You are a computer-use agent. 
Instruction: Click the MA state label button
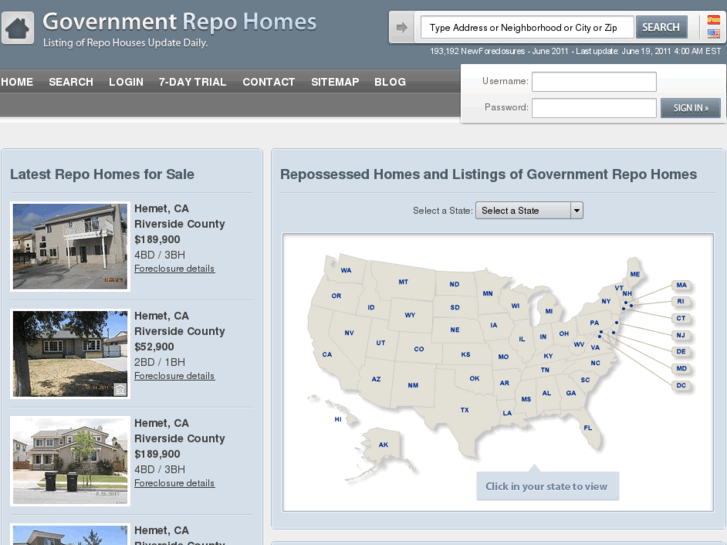click(681, 285)
